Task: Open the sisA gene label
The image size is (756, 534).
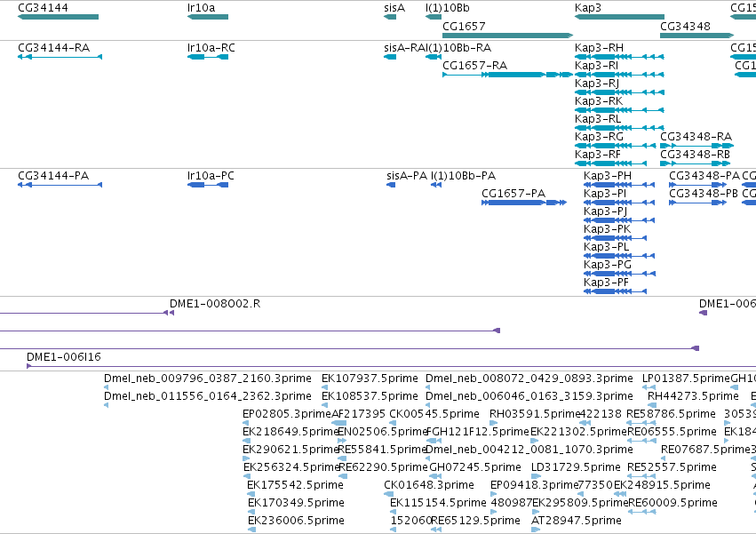Action: (x=394, y=8)
